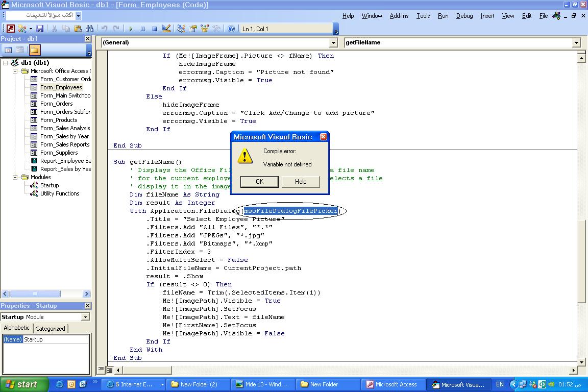Switch to the Categorized properties tab
Image resolution: width=588 pixels, height=392 pixels.
50,329
